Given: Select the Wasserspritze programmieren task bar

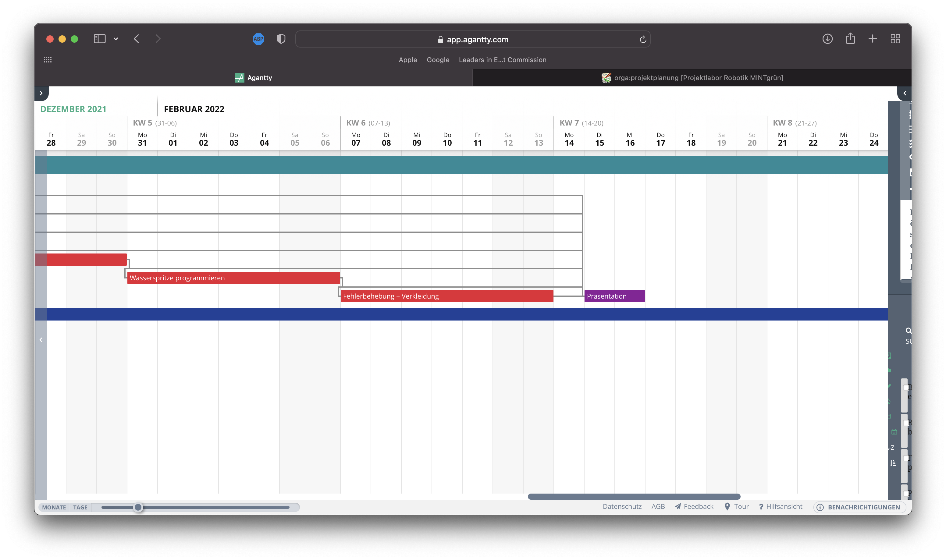Looking at the screenshot, I should [x=233, y=278].
